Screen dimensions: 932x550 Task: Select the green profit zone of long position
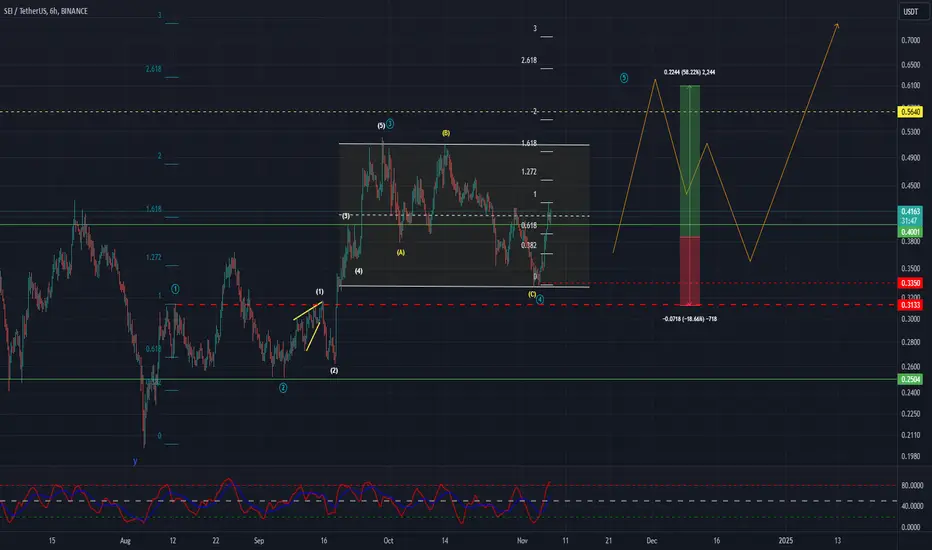click(689, 161)
